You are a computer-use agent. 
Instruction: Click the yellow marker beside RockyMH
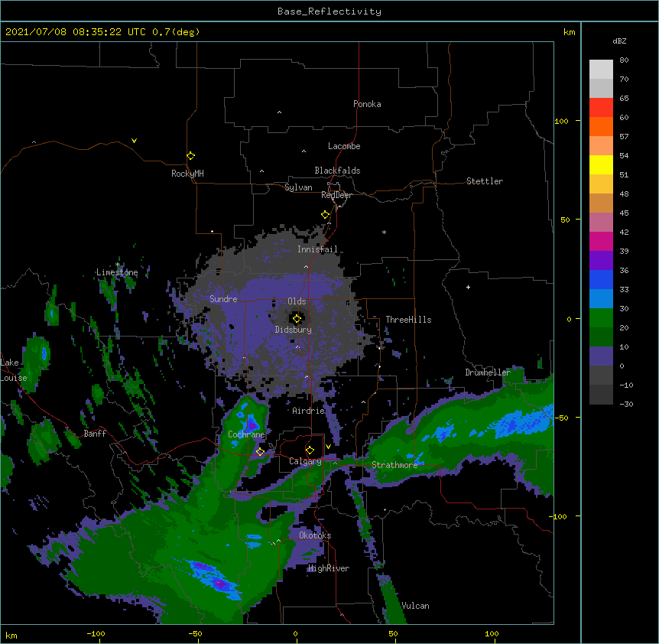click(190, 156)
